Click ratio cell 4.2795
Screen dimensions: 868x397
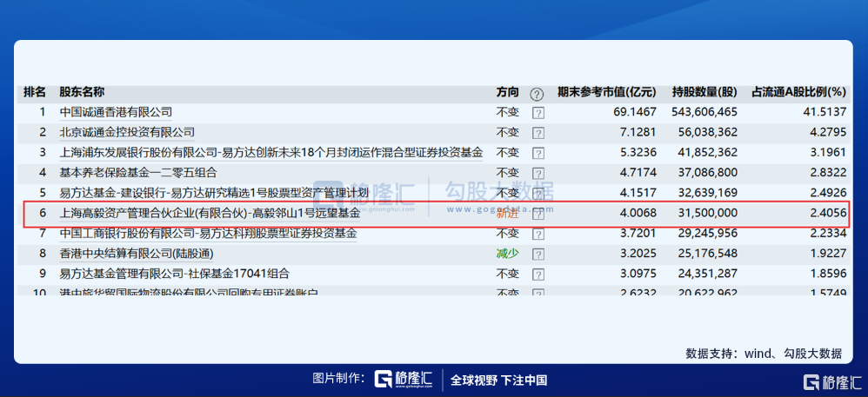tap(828, 132)
